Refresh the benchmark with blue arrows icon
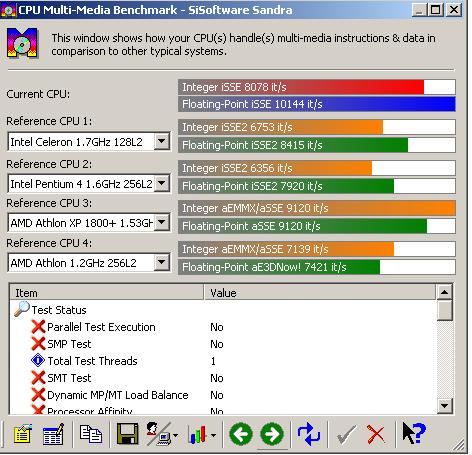 (309, 434)
